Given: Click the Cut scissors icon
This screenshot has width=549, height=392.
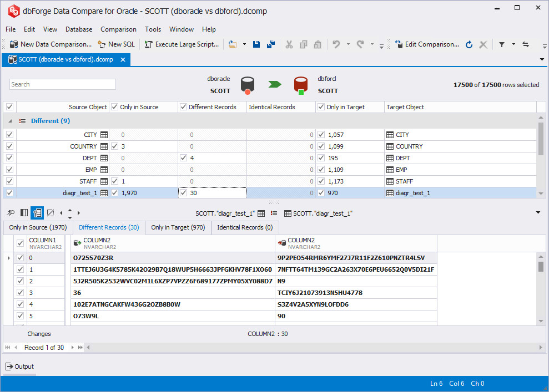Looking at the screenshot, I should (289, 44).
